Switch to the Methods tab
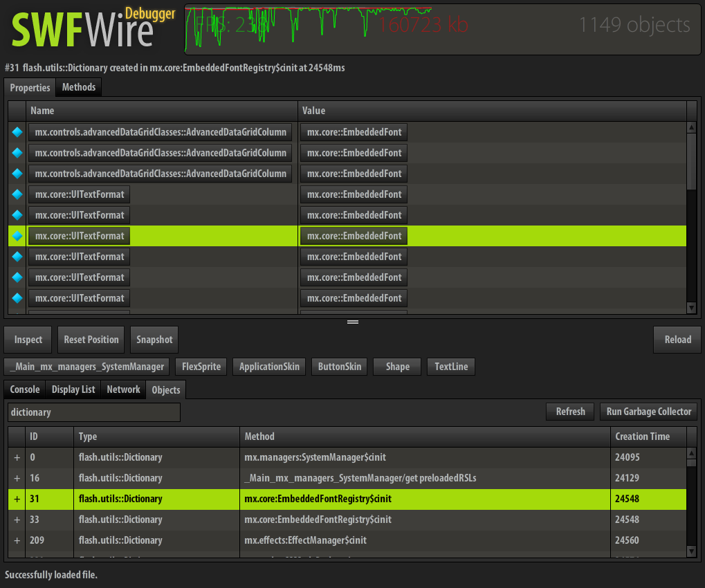Viewport: 705px width, 588px height. [79, 87]
